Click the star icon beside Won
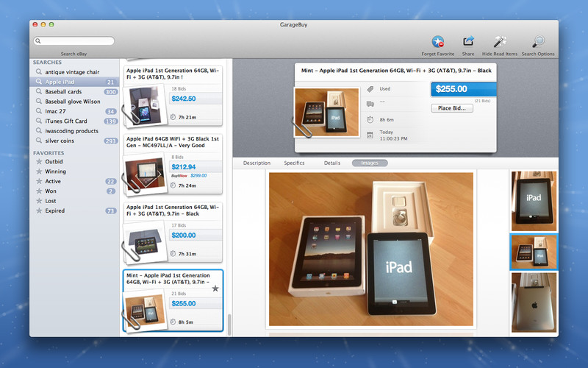This screenshot has height=368, width=588. (39, 191)
